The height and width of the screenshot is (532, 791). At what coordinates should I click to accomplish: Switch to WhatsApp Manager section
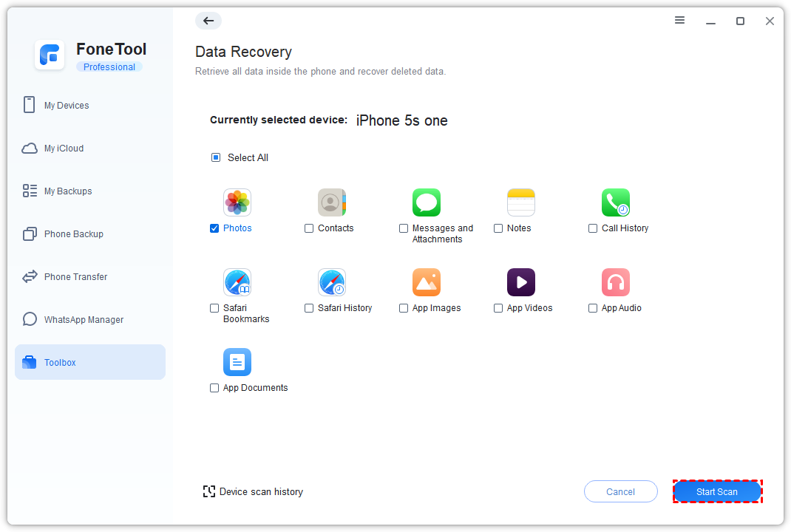(x=84, y=320)
